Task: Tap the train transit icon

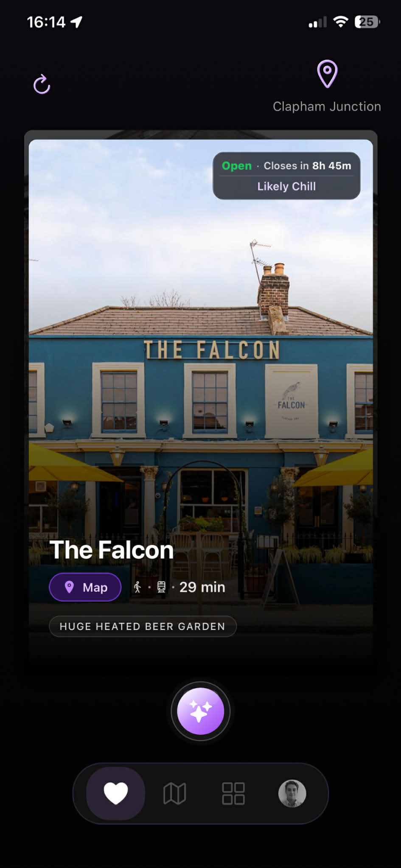Action: pos(161,587)
